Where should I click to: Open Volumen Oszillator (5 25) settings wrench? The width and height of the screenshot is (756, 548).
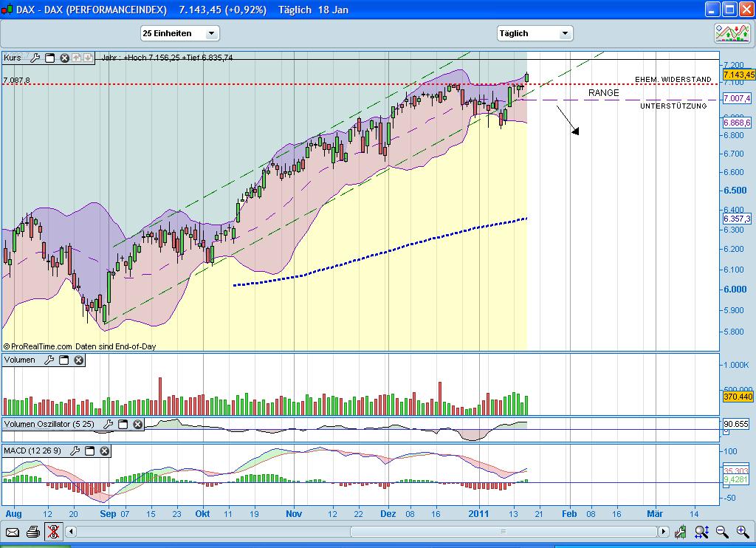pyautogui.click(x=109, y=425)
